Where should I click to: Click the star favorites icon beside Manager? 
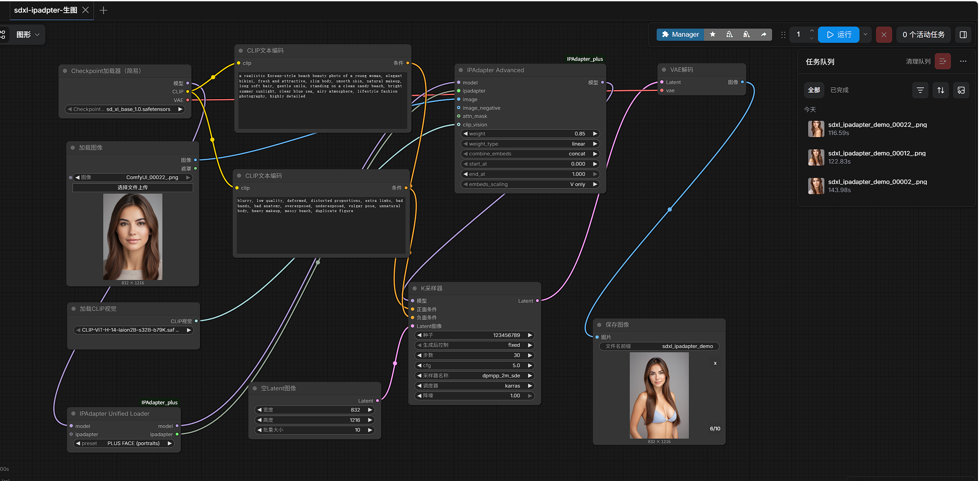tap(713, 35)
